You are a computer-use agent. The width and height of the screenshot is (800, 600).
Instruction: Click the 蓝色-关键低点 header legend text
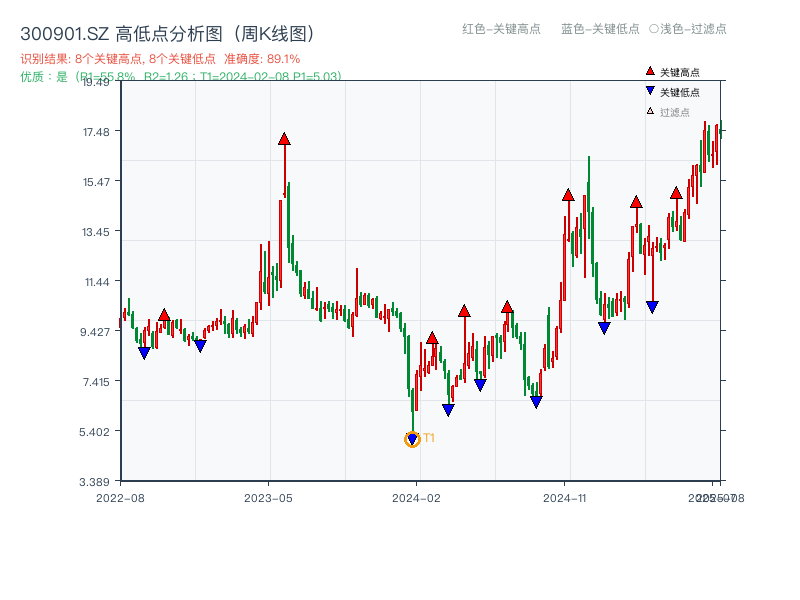[x=600, y=29]
